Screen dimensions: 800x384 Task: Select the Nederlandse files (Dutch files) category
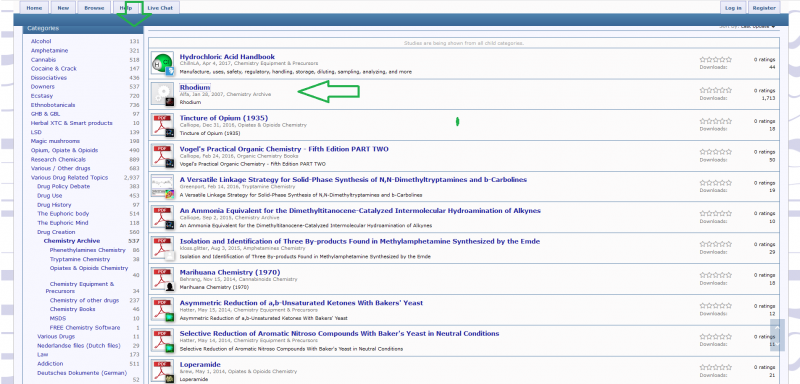79,345
